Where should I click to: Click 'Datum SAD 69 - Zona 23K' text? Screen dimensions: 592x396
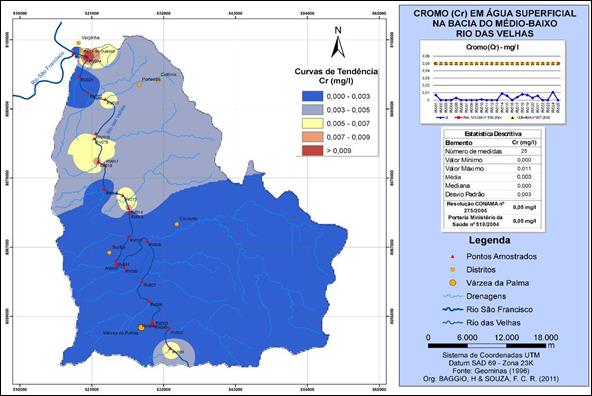coord(491,363)
